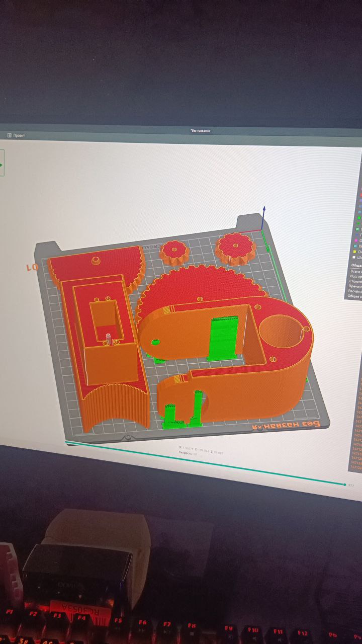Click the bright green legend color square
The image size is (362, 644).
tap(359, 217)
